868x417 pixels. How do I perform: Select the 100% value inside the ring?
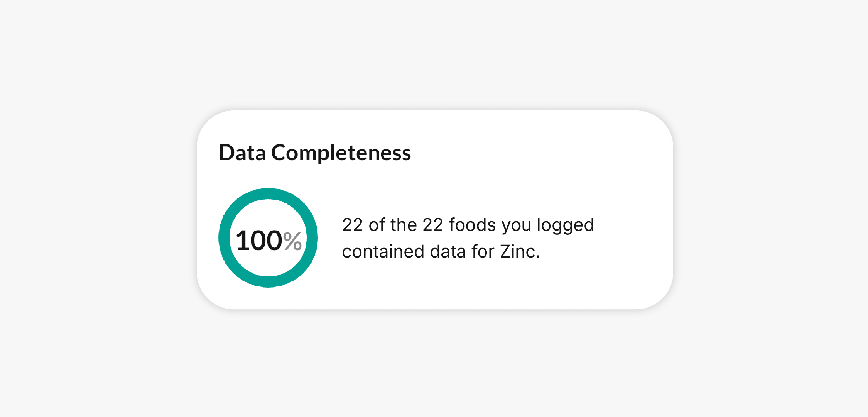point(269,241)
